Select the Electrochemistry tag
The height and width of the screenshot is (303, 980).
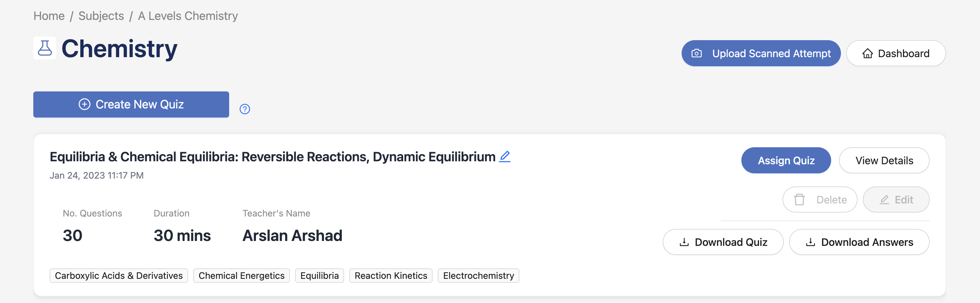tap(478, 275)
